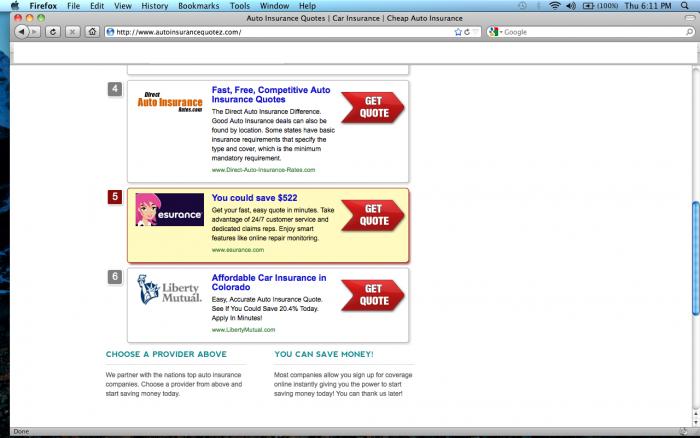Click the Stop loading X icon
The image size is (700, 438).
72,32
